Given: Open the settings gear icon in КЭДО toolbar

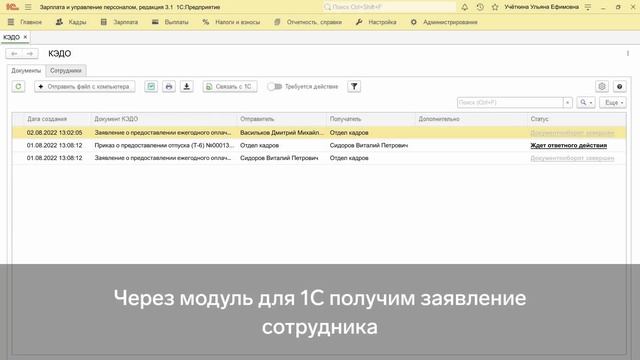Looking at the screenshot, I should click(x=602, y=87).
